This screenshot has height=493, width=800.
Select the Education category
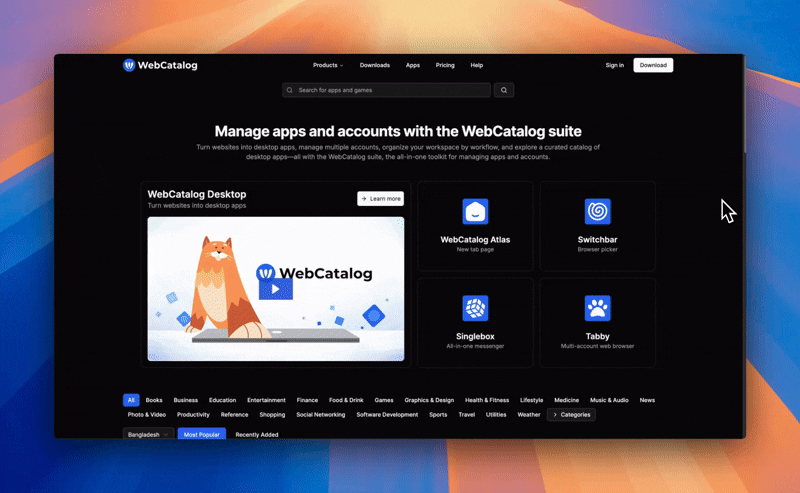pyautogui.click(x=222, y=400)
